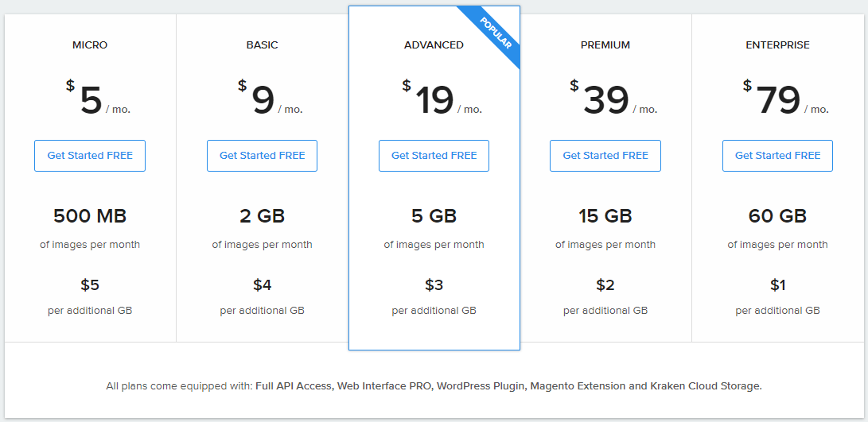Click the $19 per month price
Viewport: 868px width, 422px height.
tap(442, 99)
